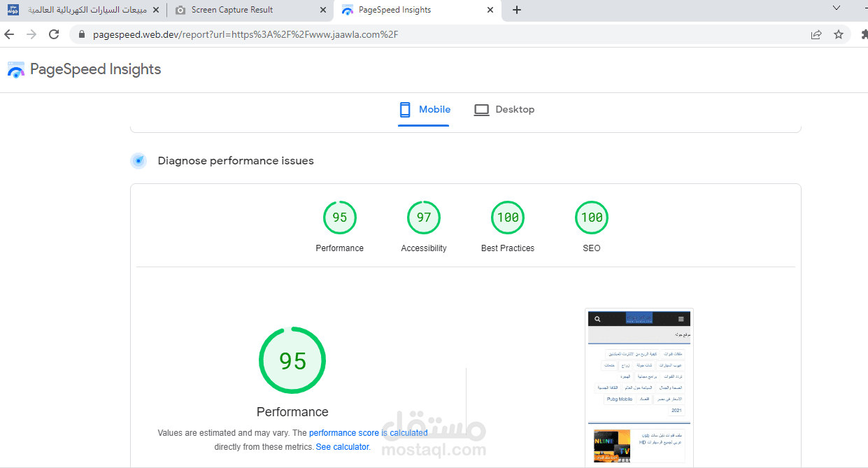Image resolution: width=868 pixels, height=468 pixels.
Task: Jump to Performance score gauge 95
Action: click(340, 218)
